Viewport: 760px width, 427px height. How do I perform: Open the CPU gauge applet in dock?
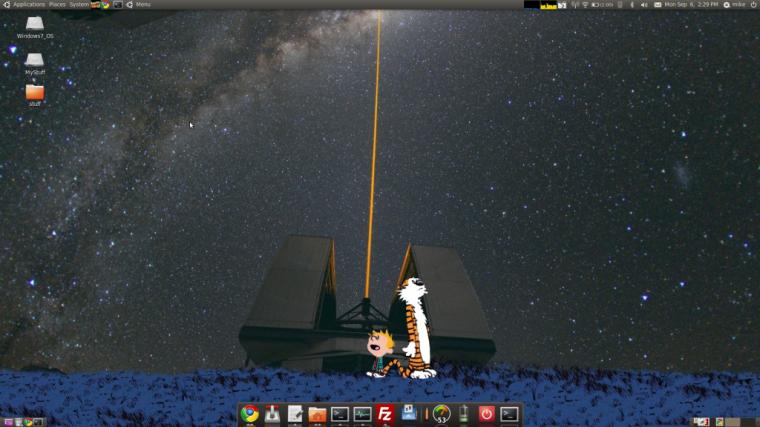tap(441, 414)
